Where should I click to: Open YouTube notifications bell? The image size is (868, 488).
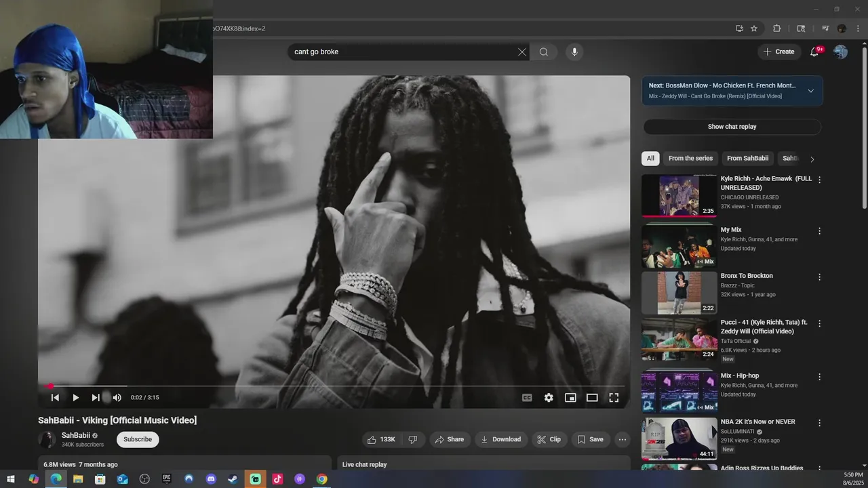[814, 52]
